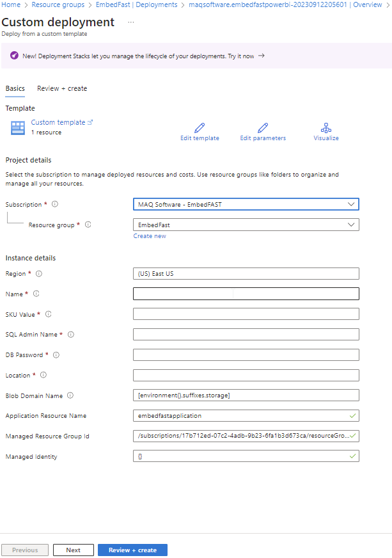Show info tooltip for DB Password

(x=56, y=355)
